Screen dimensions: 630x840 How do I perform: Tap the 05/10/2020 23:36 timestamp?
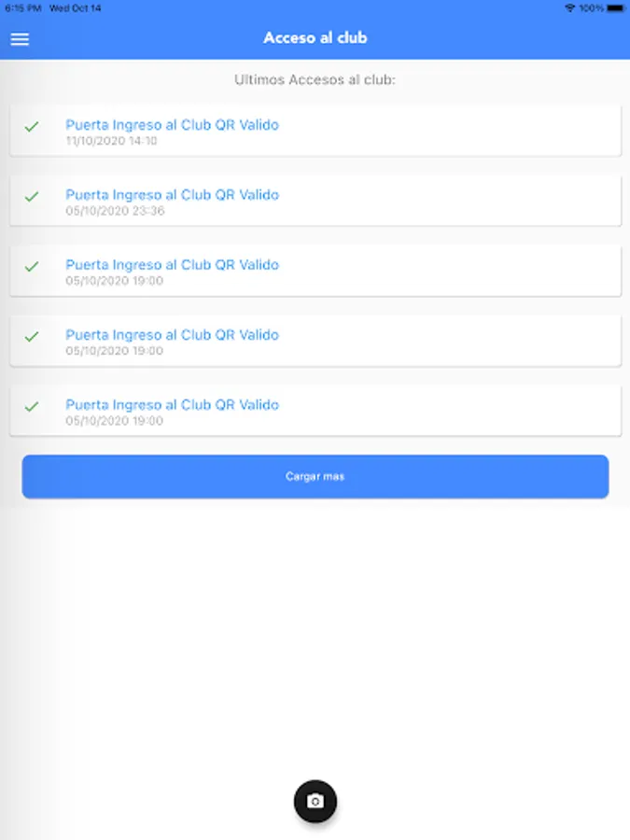tap(115, 211)
